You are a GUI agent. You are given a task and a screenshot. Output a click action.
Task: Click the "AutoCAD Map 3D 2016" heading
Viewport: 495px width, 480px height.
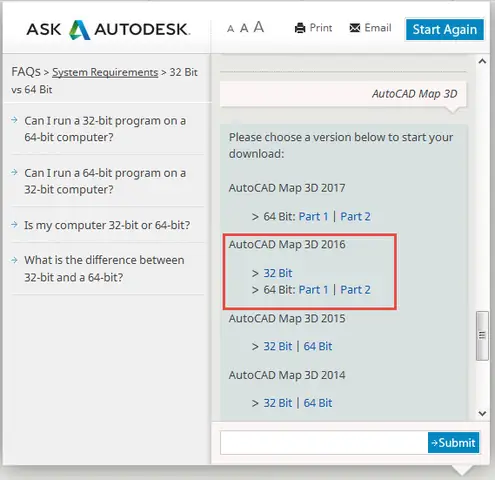[x=287, y=245]
